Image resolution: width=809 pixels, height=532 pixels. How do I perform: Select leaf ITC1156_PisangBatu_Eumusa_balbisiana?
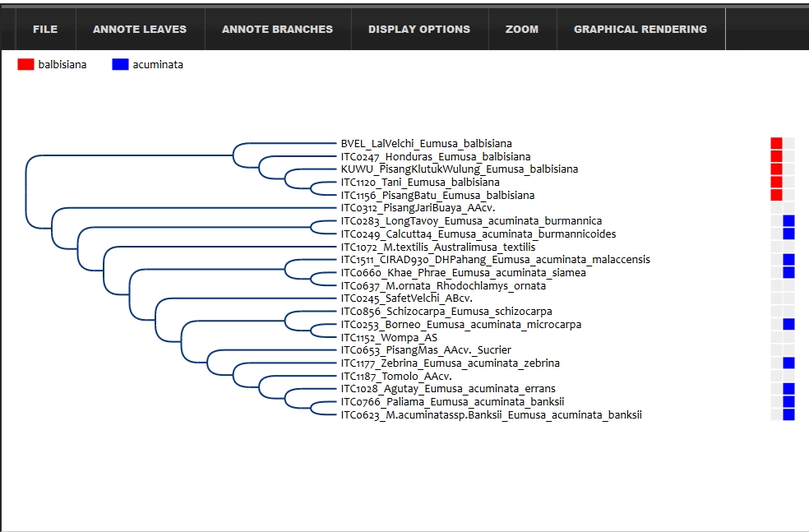(x=437, y=195)
